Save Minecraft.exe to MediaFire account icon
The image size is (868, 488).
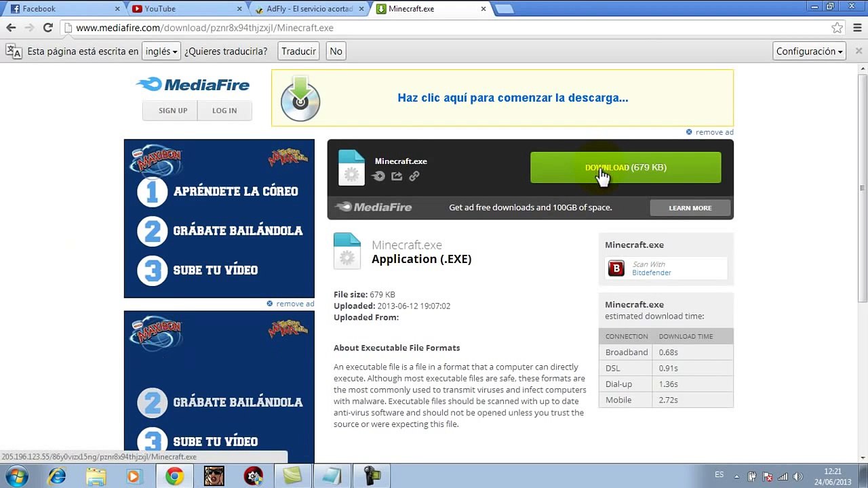378,176
